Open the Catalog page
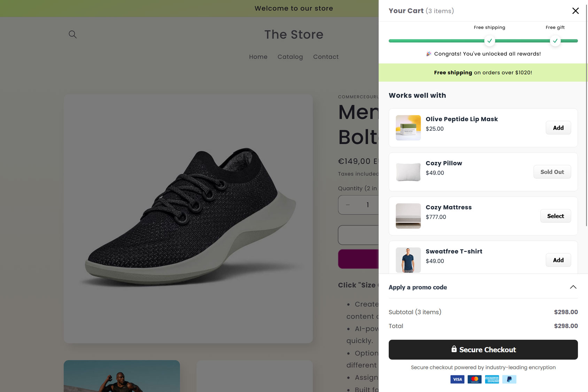The width and height of the screenshot is (588, 392). (x=290, y=57)
